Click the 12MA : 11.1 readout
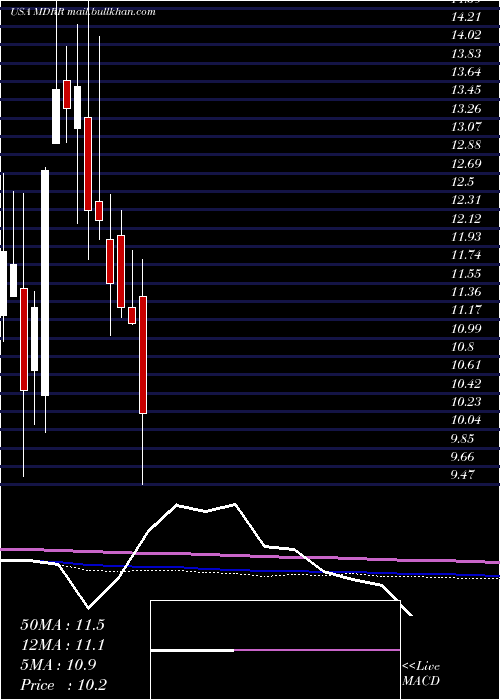 (x=62, y=645)
